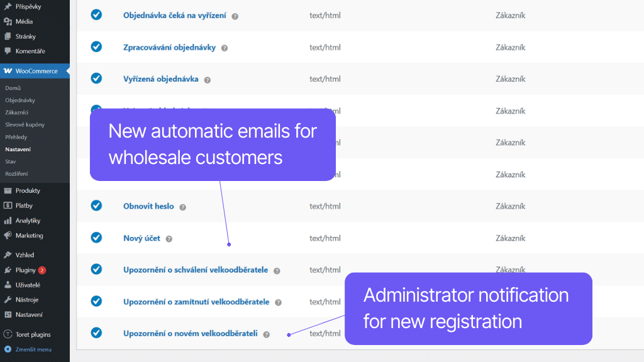Click the Analytiky bar chart icon
Image resolution: width=644 pixels, height=362 pixels.
point(8,221)
